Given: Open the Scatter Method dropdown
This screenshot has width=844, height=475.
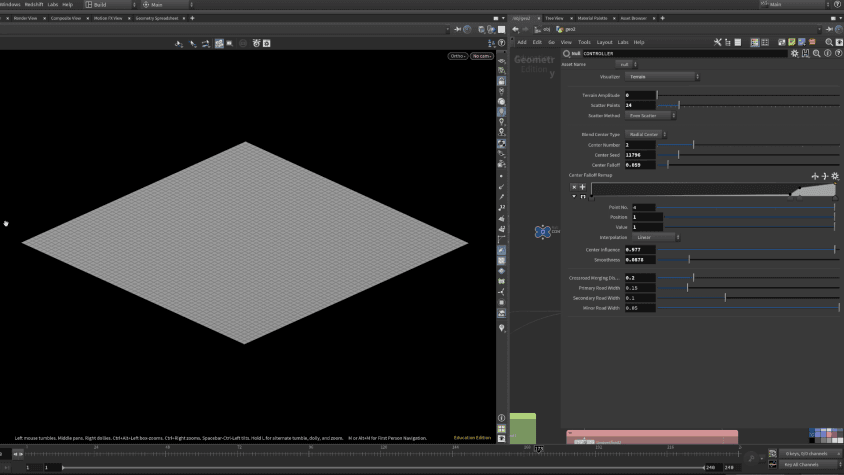Looking at the screenshot, I should click(648, 115).
